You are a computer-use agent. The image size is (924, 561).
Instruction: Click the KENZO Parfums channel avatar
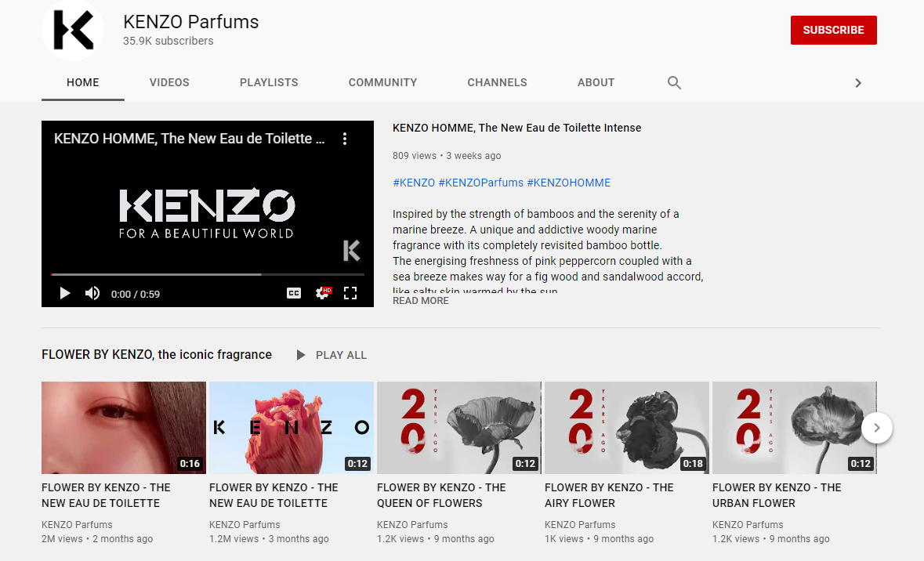coord(72,30)
